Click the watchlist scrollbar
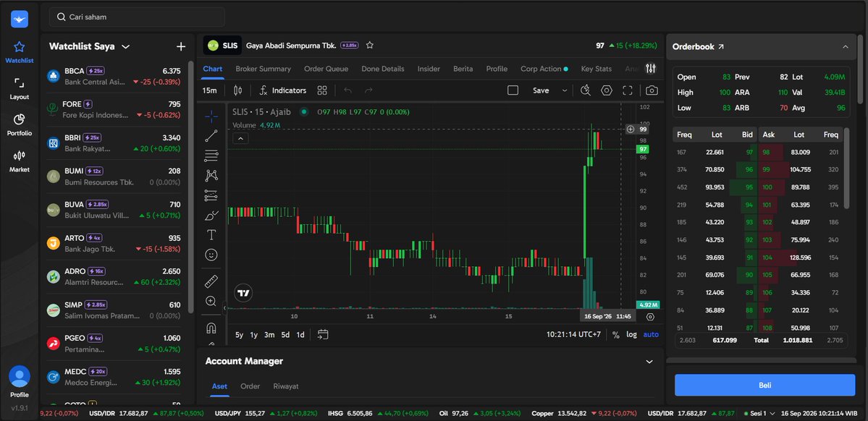This screenshot has height=421, width=868. [x=191, y=187]
